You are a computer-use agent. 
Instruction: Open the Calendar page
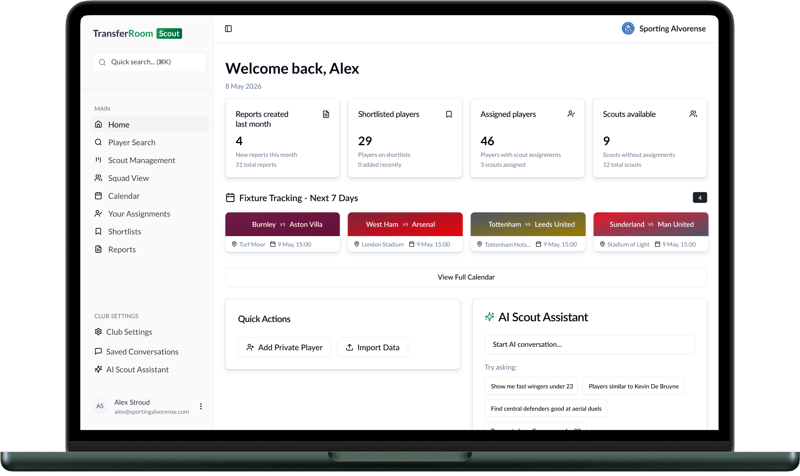click(x=150, y=196)
